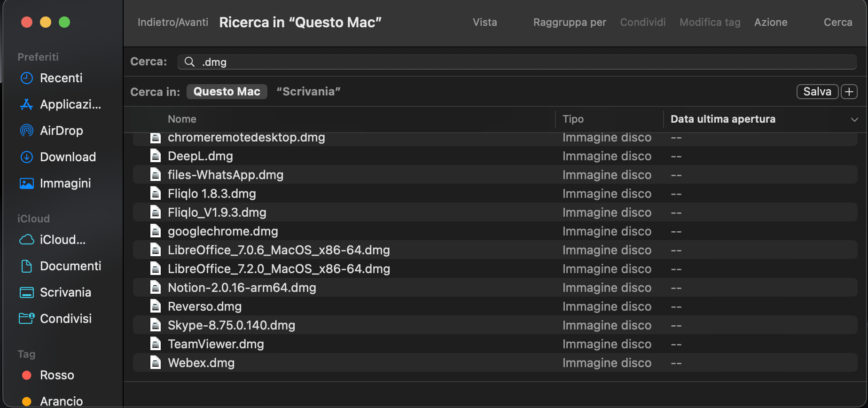Add a search criterion with plus button
The height and width of the screenshot is (408, 868).
coord(849,92)
